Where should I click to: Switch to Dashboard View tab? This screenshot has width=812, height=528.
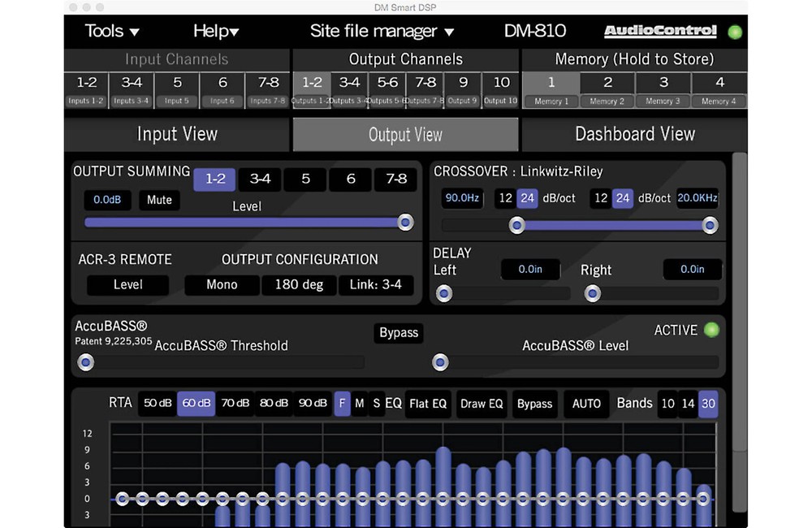click(634, 134)
